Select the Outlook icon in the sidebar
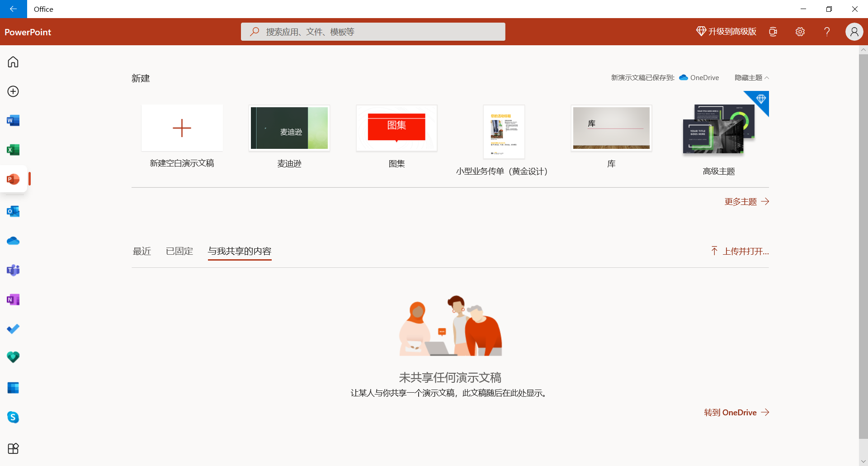The image size is (868, 466). tap(13, 211)
